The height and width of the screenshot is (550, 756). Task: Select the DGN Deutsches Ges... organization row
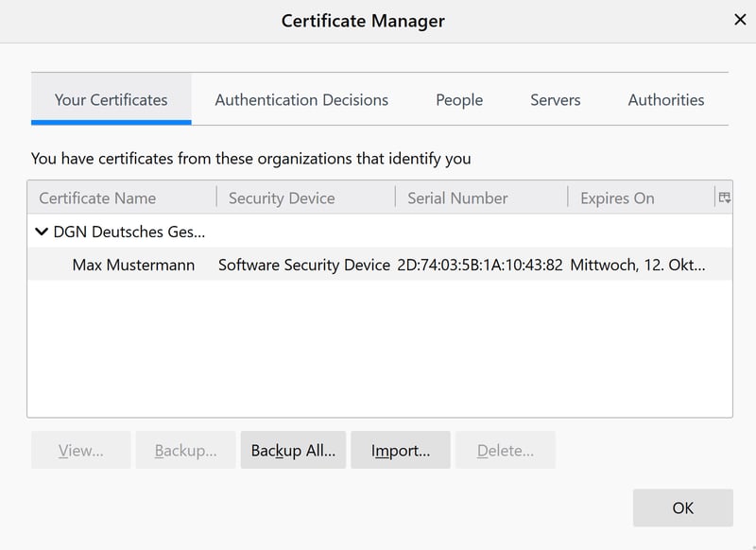pyautogui.click(x=129, y=232)
